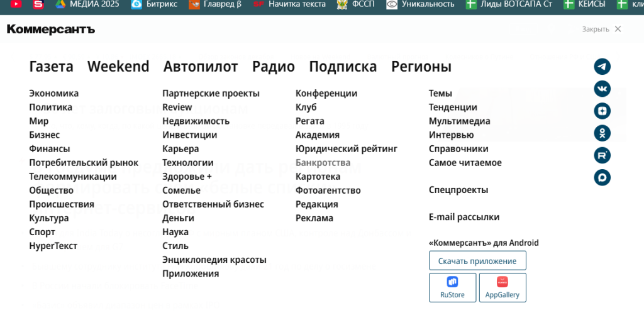644x315 pixels.
Task: Open the Справочники link
Action: (458, 148)
